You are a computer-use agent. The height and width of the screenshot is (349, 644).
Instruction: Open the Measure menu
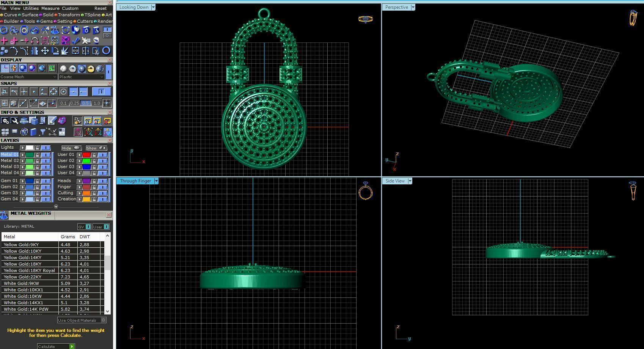(x=50, y=8)
